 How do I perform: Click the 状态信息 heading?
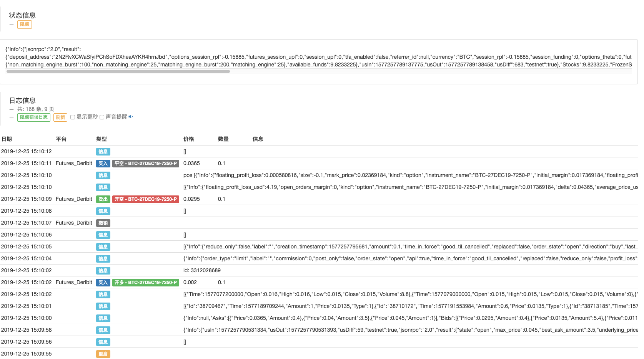[22, 15]
